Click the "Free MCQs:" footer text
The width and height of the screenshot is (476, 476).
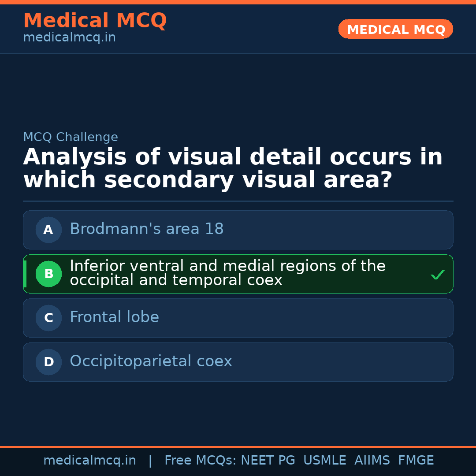200,461
